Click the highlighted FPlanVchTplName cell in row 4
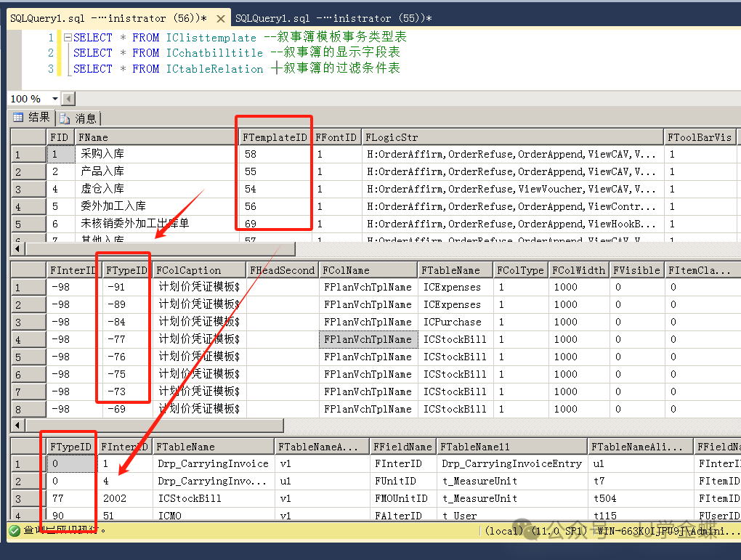741x560 pixels. tap(368, 339)
